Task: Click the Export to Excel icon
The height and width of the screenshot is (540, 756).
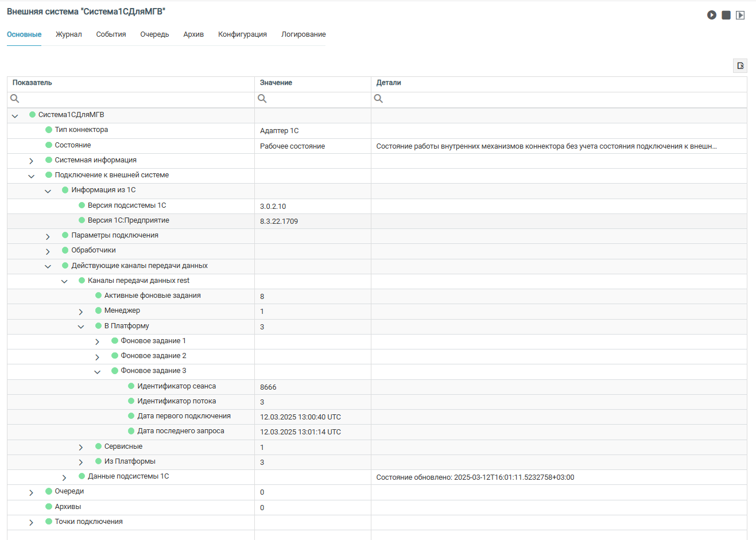Action: (740, 66)
